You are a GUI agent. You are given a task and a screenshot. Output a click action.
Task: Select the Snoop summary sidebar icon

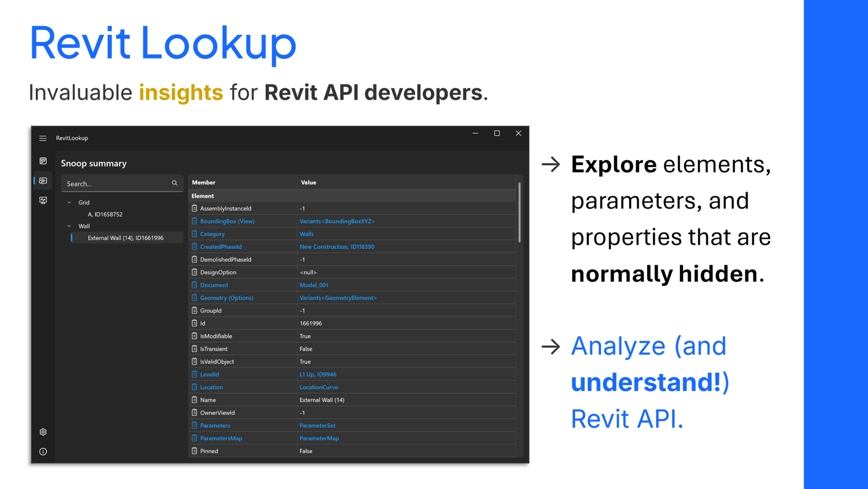click(43, 180)
